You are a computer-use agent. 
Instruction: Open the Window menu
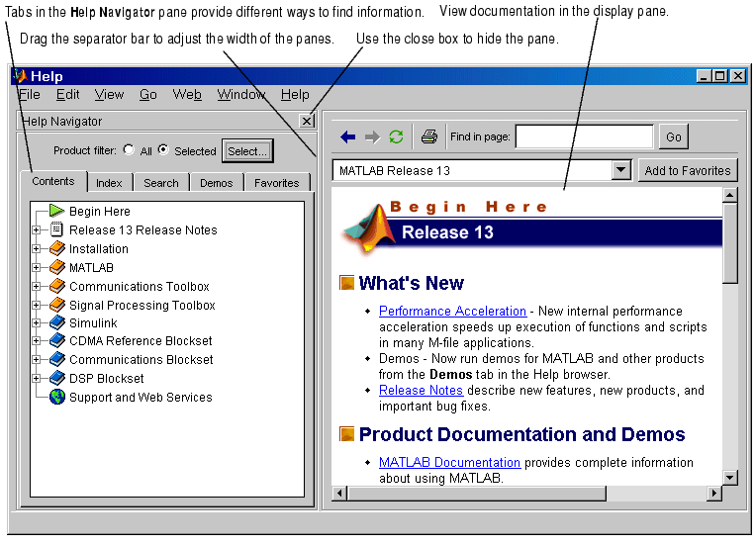[241, 94]
